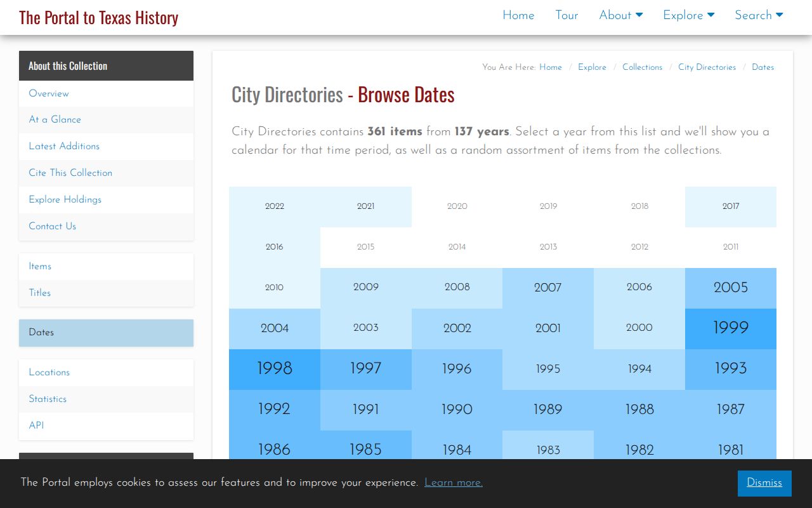
Task: Select year 2017 tile
Action: click(731, 206)
